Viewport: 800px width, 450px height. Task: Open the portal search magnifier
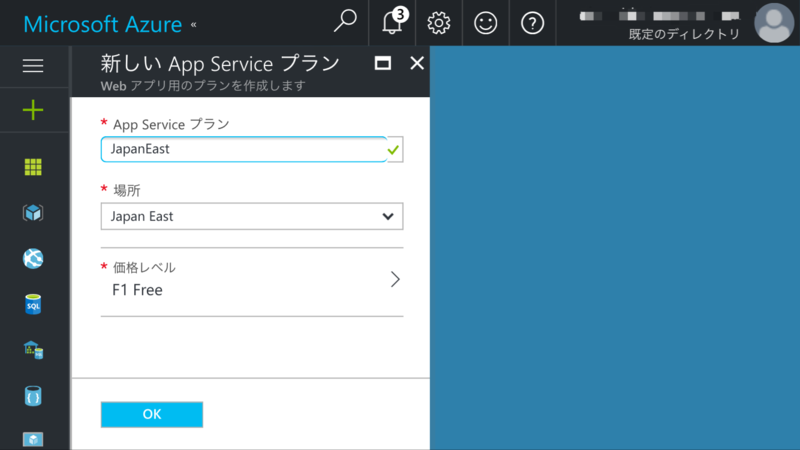[345, 22]
